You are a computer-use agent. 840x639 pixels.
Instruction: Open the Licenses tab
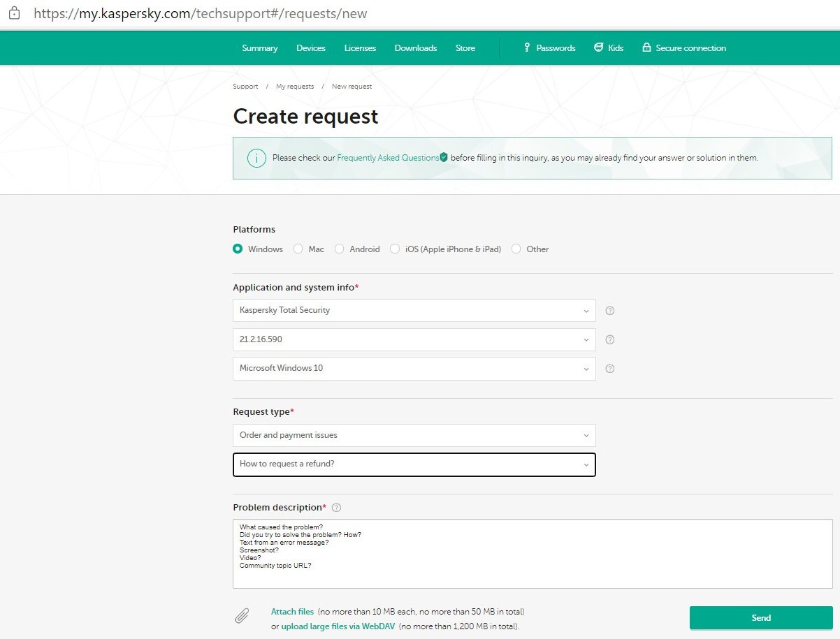coord(360,48)
